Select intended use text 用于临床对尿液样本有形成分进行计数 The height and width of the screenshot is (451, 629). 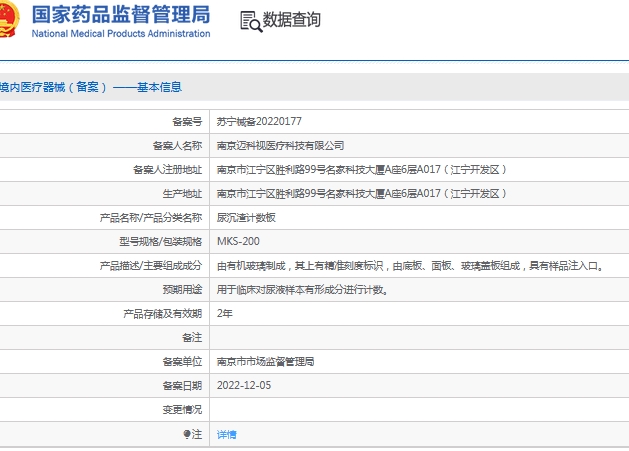302,290
